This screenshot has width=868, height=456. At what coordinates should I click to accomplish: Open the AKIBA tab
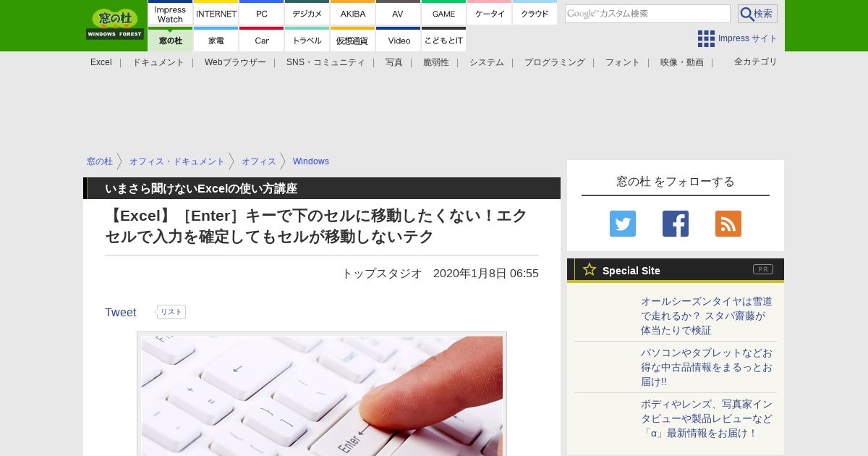click(353, 13)
